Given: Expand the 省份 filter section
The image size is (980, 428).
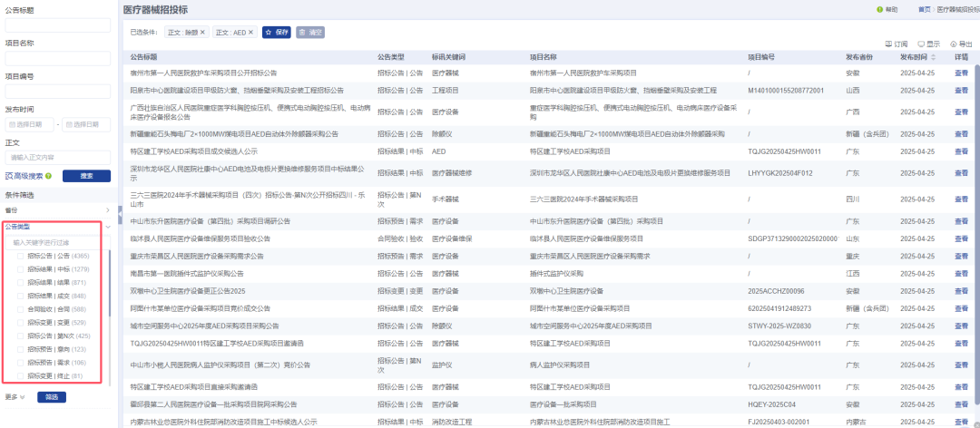Looking at the screenshot, I should [x=107, y=210].
